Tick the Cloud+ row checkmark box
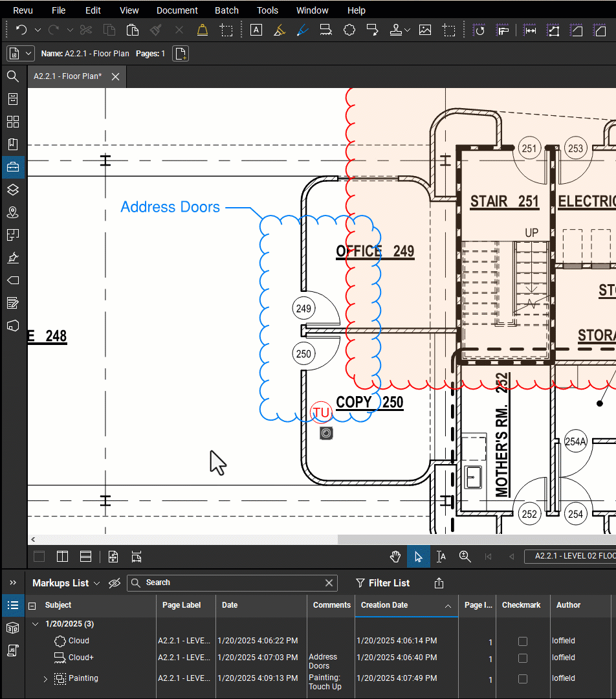Viewport: 616px width, 699px height. [x=523, y=658]
